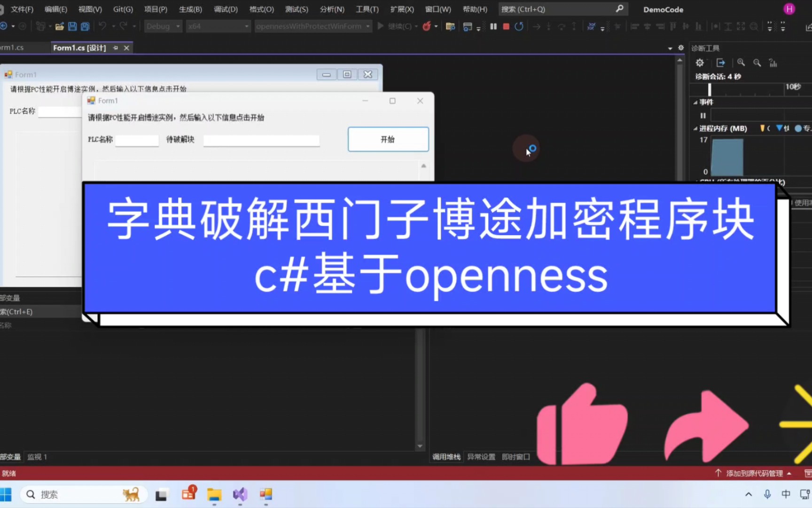Switch to the 即时窗口 immediate window tab
Screen dimensions: 812x508
tap(516, 457)
